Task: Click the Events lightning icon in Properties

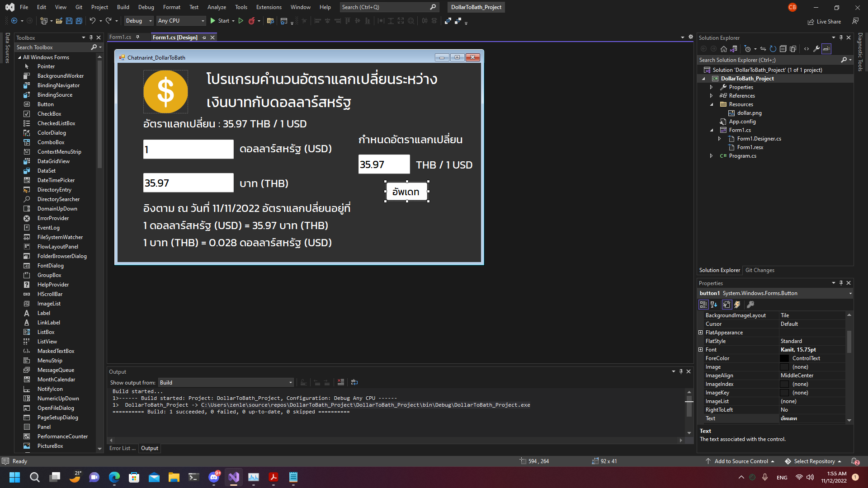Action: pyautogui.click(x=738, y=305)
